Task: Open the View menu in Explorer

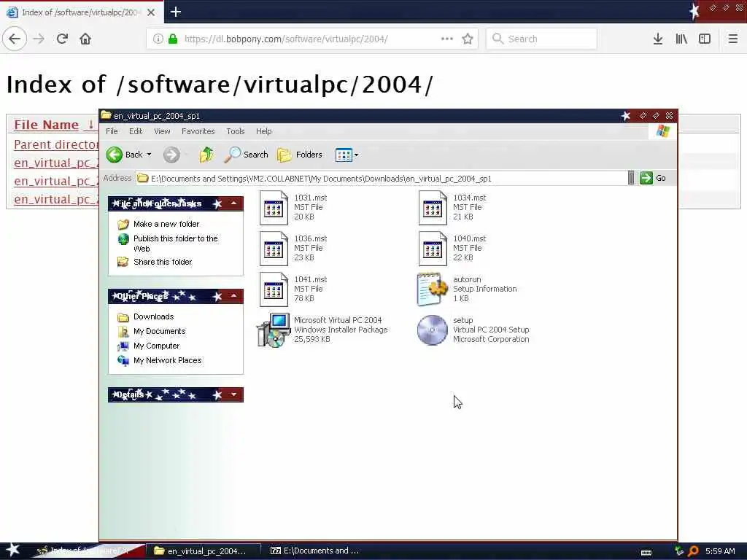Action: (x=162, y=131)
